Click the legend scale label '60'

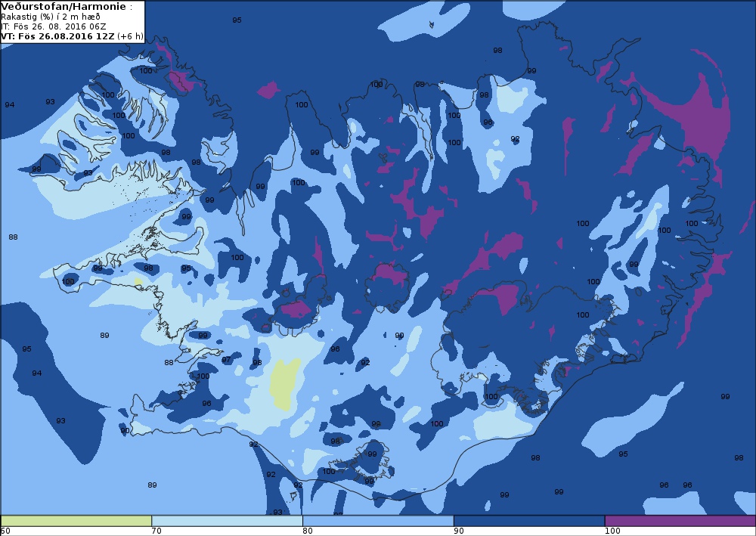5,531
